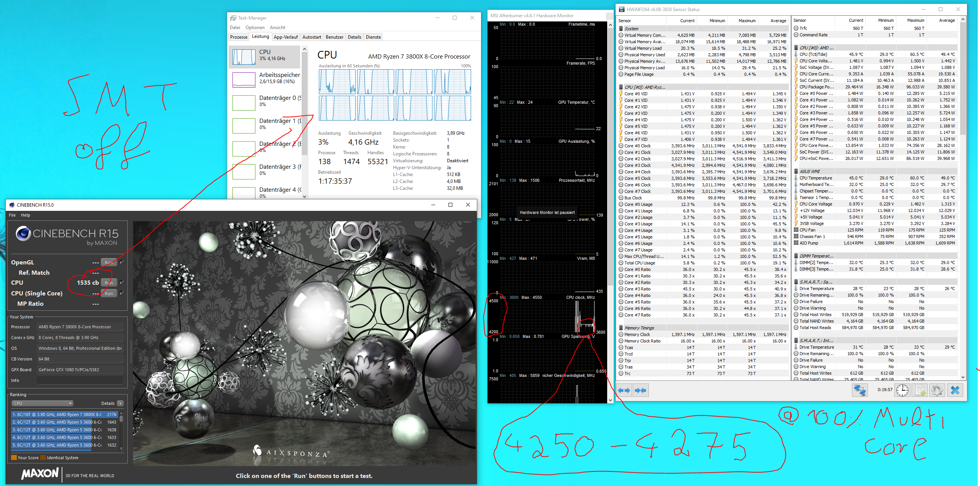980x486 pixels.
Task: Open Task Manager Optionen menu
Action: tap(255, 28)
